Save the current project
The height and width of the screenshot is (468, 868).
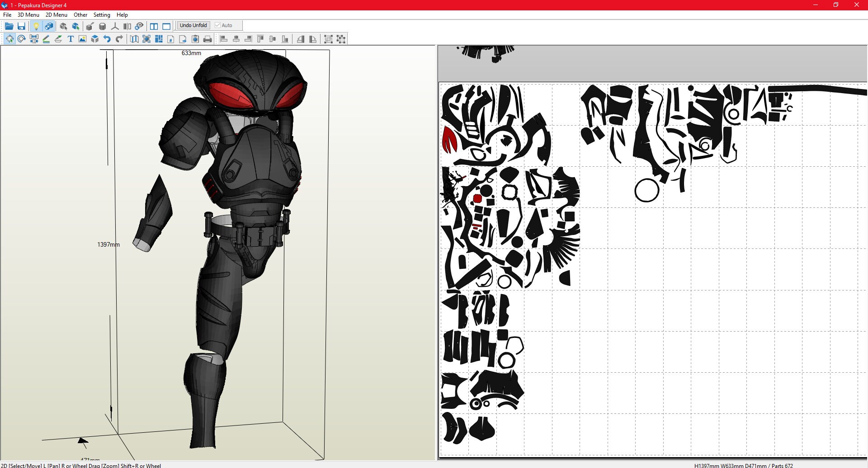click(x=21, y=26)
